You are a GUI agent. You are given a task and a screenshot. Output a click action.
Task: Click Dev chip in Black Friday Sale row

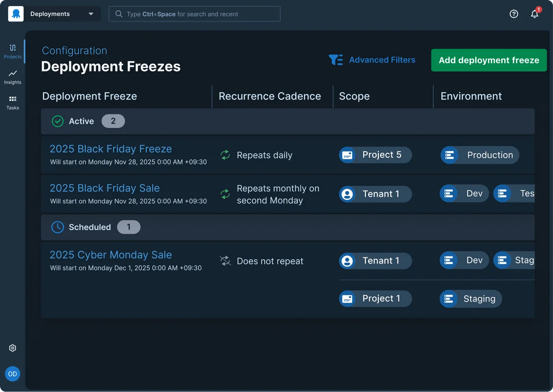click(x=465, y=193)
